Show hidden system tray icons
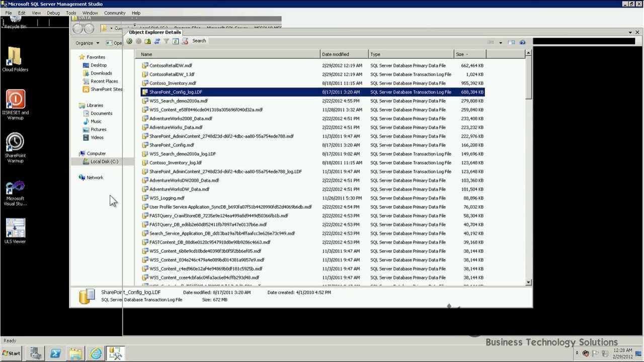Viewport: 644px width, 362px height. [577, 353]
